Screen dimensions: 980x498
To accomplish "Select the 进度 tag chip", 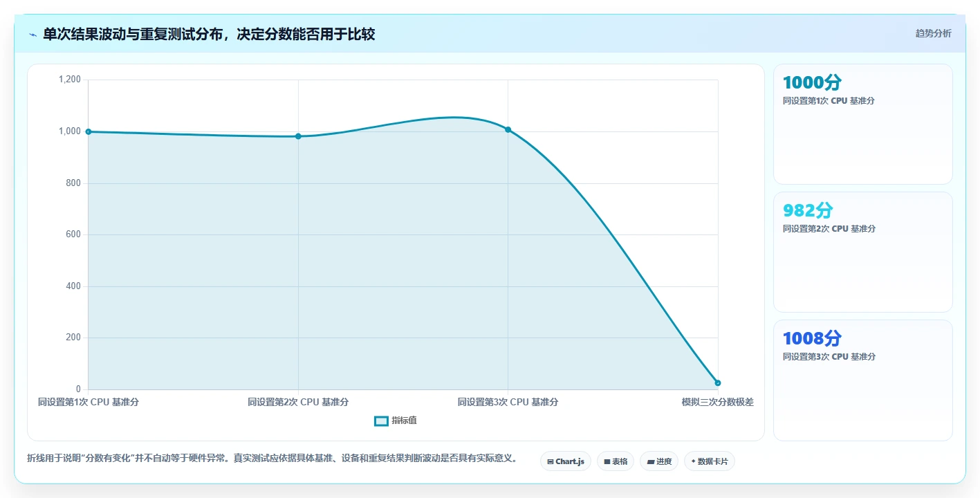I will (658, 461).
